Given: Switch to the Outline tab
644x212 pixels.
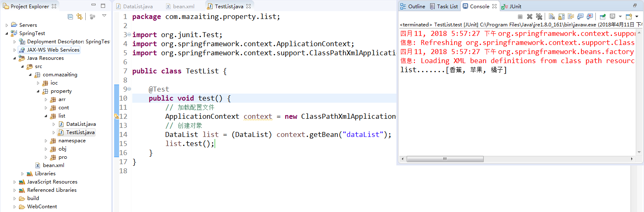Looking at the screenshot, I should pyautogui.click(x=412, y=6).
